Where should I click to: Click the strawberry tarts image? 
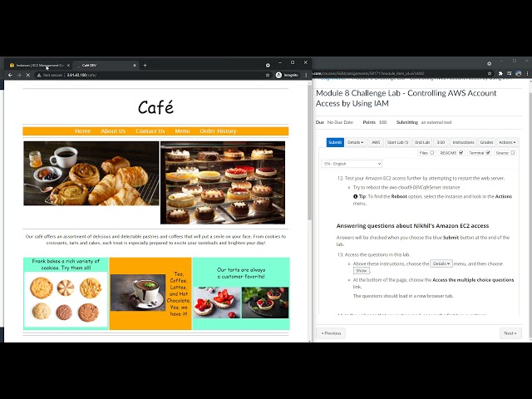[216, 303]
